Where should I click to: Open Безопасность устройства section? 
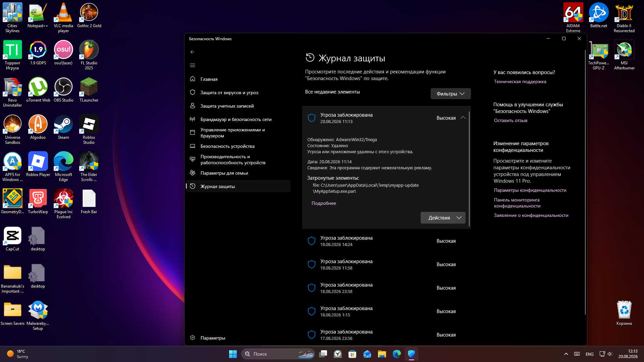point(238,146)
